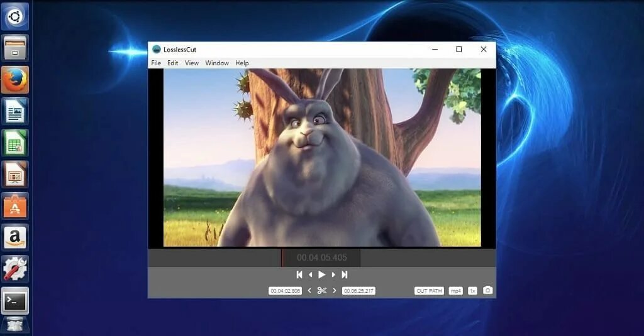The image size is (644, 336).
Task: Open the File menu
Action: [156, 63]
